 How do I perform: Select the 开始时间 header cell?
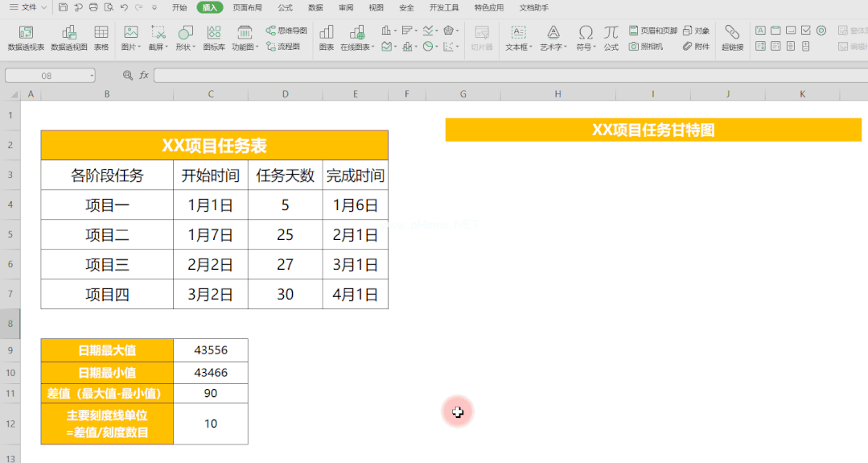[x=210, y=176]
